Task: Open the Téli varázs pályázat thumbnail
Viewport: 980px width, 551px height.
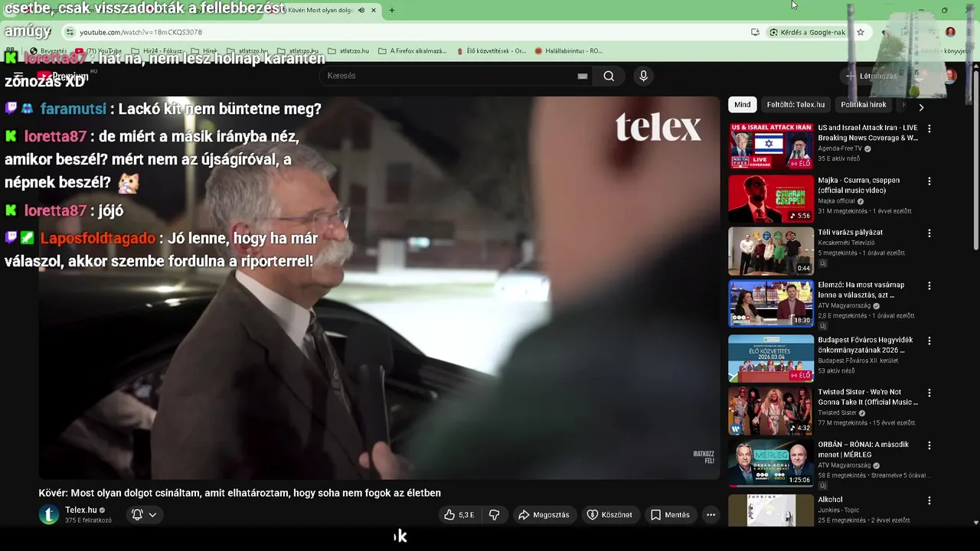Action: coord(771,251)
